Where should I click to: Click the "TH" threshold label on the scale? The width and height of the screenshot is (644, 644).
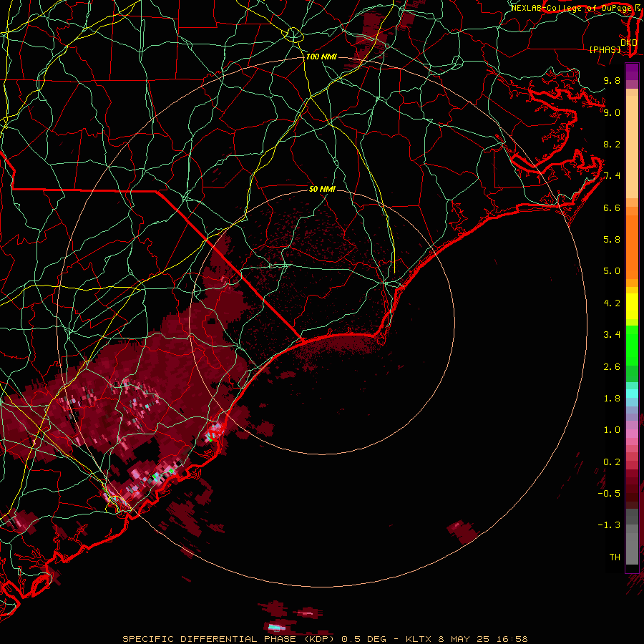pos(615,557)
